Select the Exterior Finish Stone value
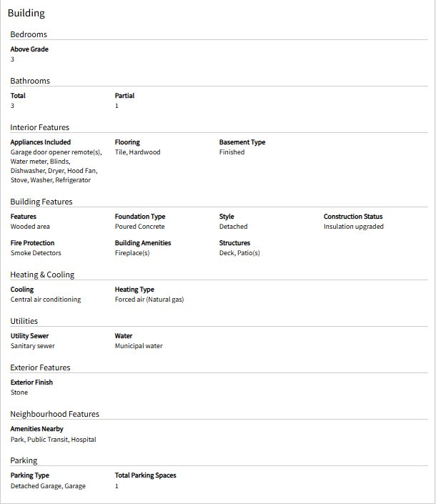Image resolution: width=436 pixels, height=504 pixels. (19, 392)
